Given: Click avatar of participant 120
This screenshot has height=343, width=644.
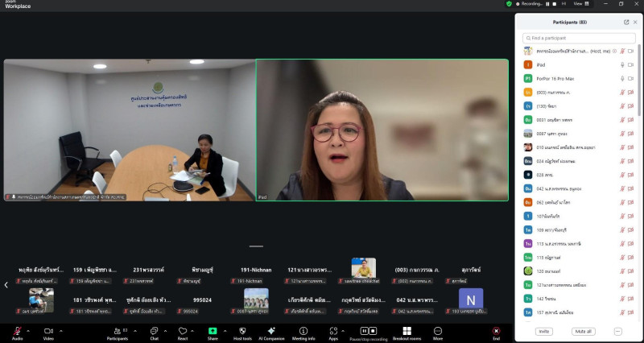Looking at the screenshot, I should click(x=528, y=271).
